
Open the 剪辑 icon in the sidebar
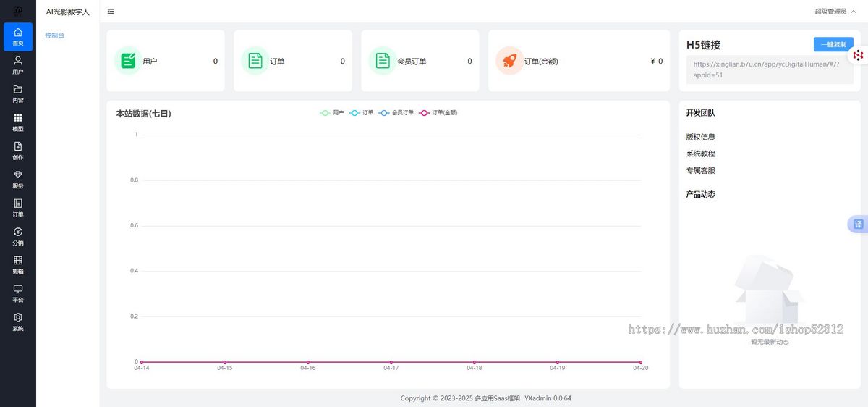click(x=18, y=265)
